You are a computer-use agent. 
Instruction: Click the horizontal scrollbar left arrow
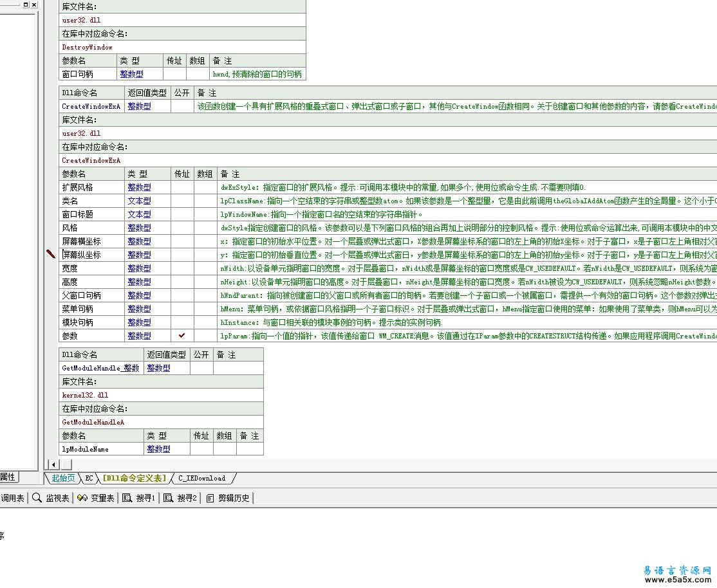53,464
